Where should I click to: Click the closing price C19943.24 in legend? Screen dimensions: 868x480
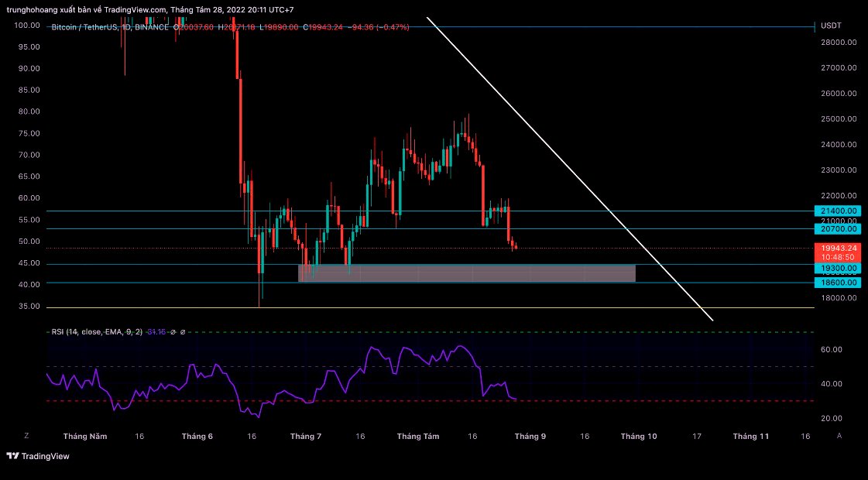click(x=324, y=27)
